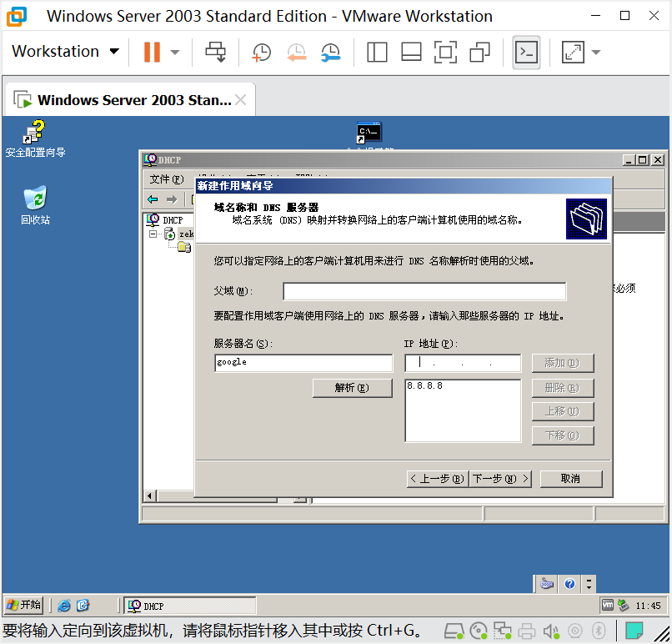Open the 安全配置向导 desktop shortcut
Screen dimensions: 672x644
pyautogui.click(x=35, y=138)
